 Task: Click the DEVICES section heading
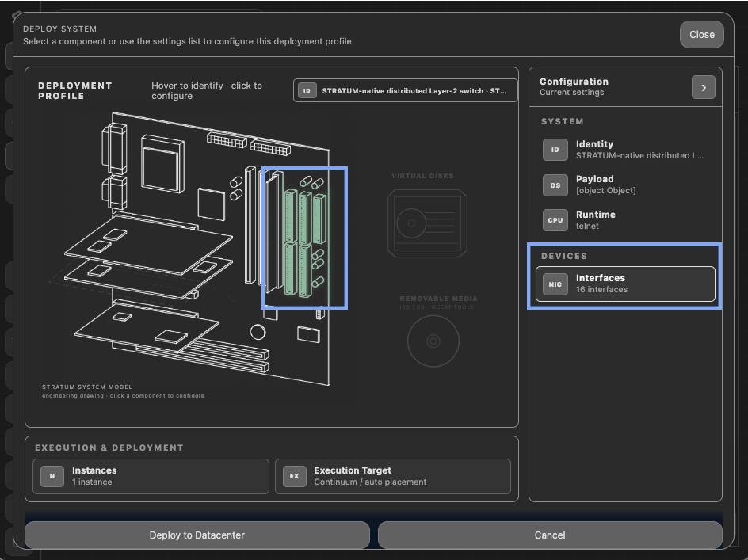point(564,256)
